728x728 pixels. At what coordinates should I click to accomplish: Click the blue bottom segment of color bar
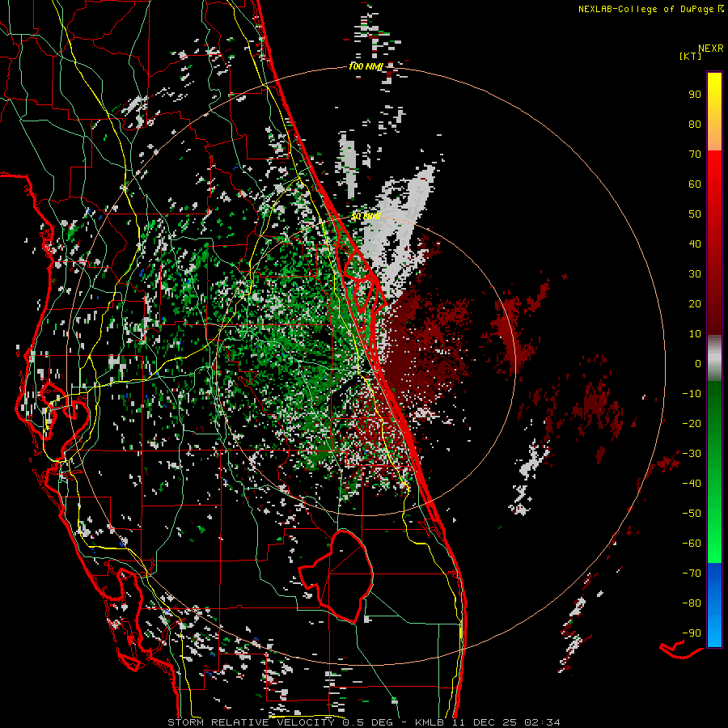(x=714, y=605)
